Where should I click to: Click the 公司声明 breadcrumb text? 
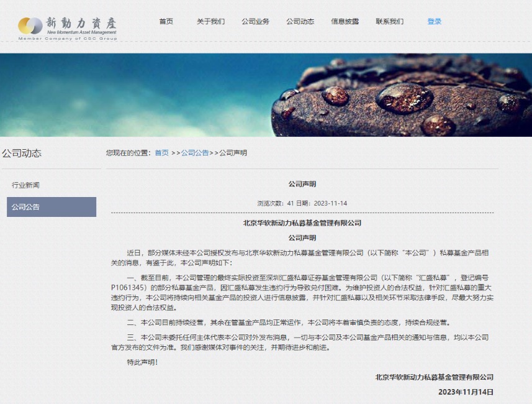click(x=233, y=153)
